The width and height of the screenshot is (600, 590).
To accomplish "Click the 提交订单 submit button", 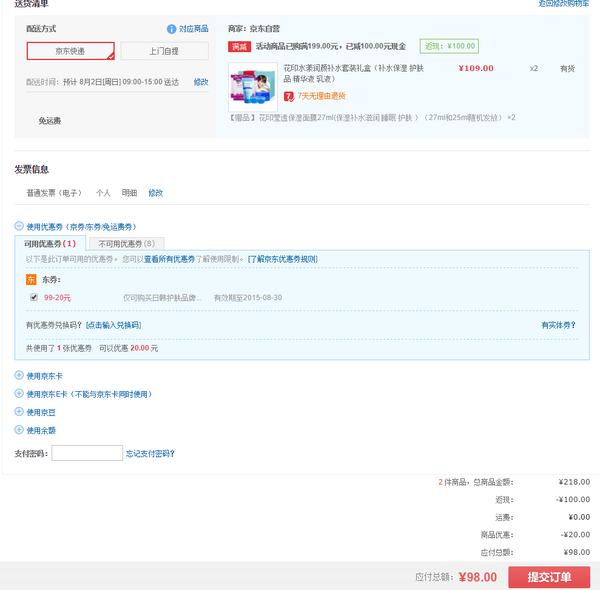I will (x=549, y=577).
